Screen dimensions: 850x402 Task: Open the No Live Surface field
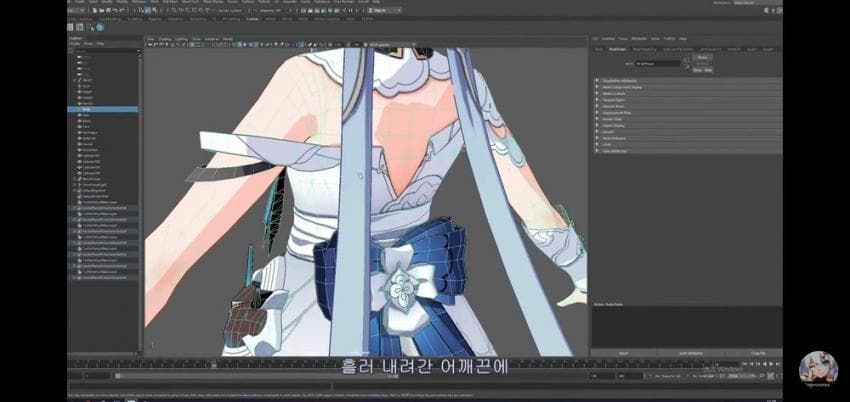coord(230,10)
